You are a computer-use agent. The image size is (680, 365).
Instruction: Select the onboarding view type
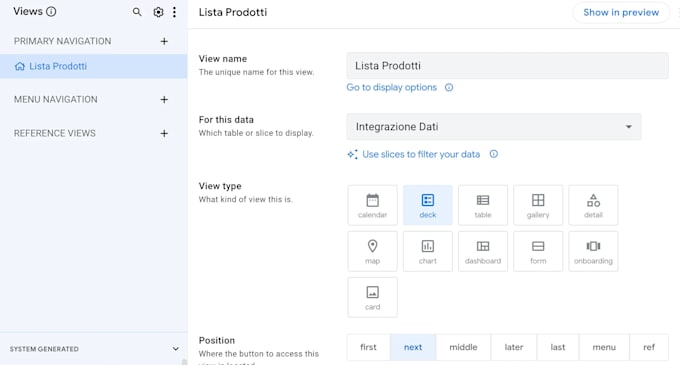[x=593, y=251]
